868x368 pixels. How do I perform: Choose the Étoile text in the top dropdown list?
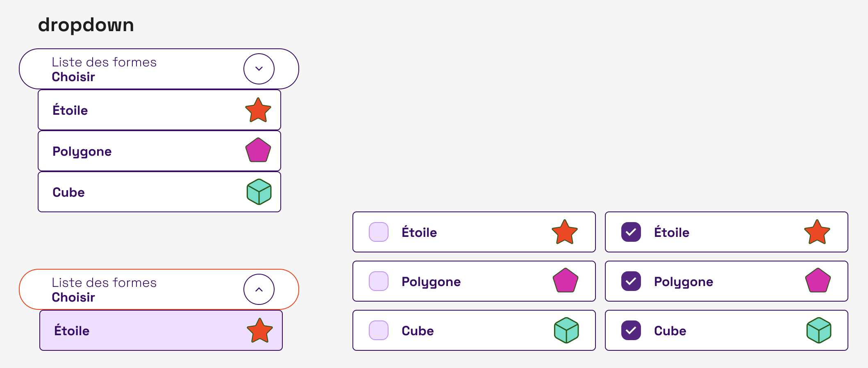pos(70,110)
